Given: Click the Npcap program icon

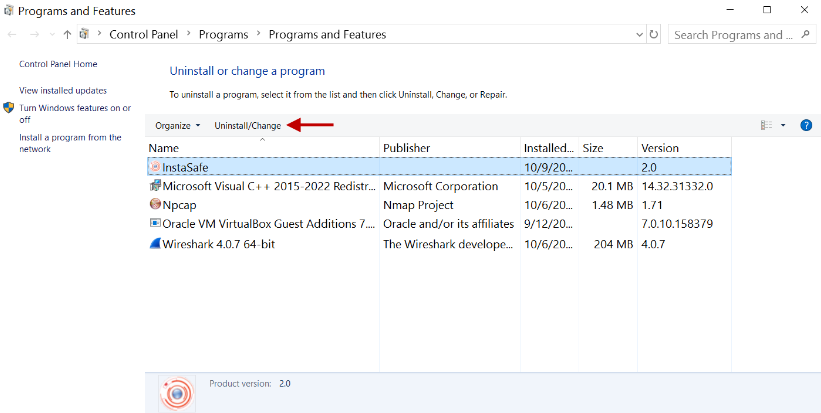Looking at the screenshot, I should [155, 205].
